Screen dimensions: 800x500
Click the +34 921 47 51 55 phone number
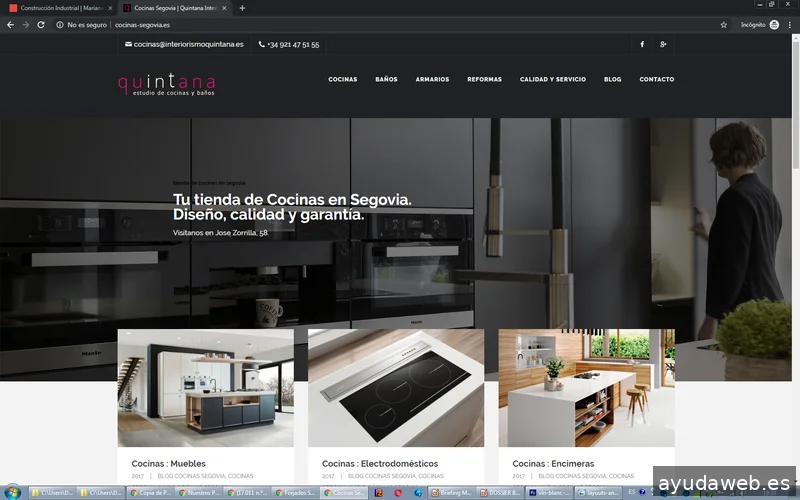click(289, 44)
